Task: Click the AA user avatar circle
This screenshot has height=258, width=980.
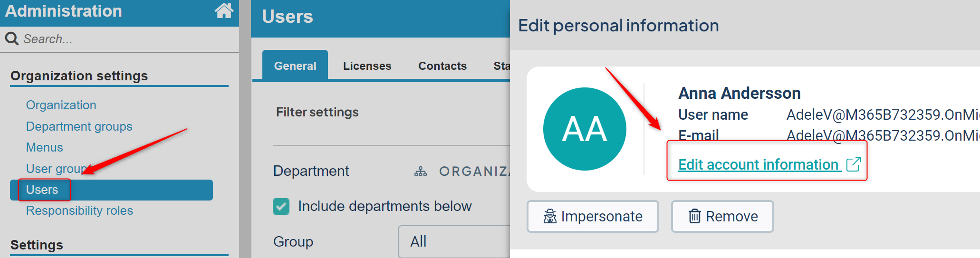Action: [x=585, y=129]
